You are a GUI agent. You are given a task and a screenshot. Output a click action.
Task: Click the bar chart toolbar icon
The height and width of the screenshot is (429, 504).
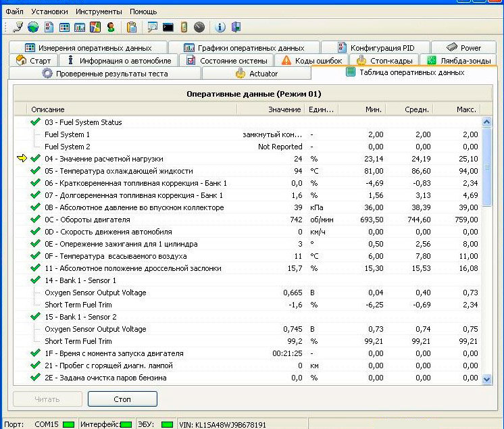tap(80, 27)
